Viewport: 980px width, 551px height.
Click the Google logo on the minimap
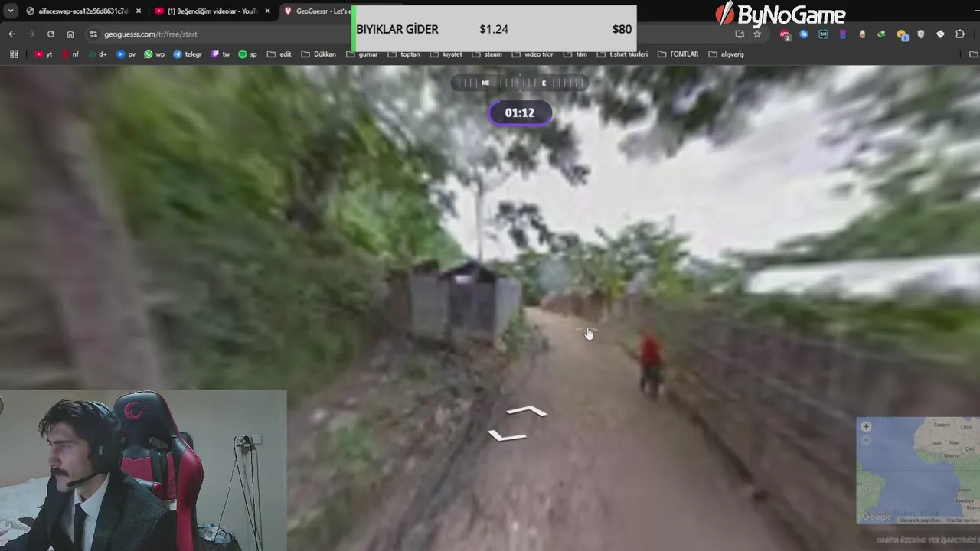[x=877, y=517]
